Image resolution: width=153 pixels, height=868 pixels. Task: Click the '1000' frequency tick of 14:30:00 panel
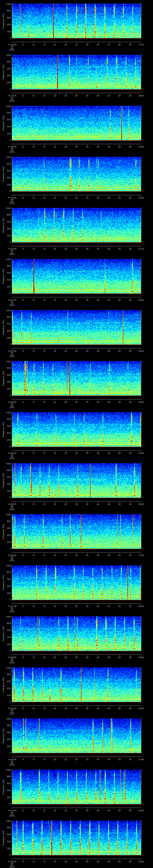click(x=8, y=719)
